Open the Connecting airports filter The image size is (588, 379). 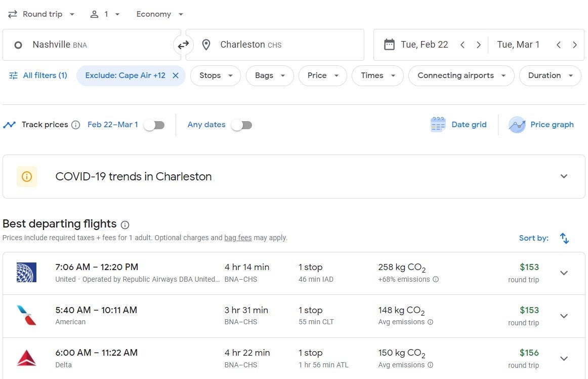(461, 75)
